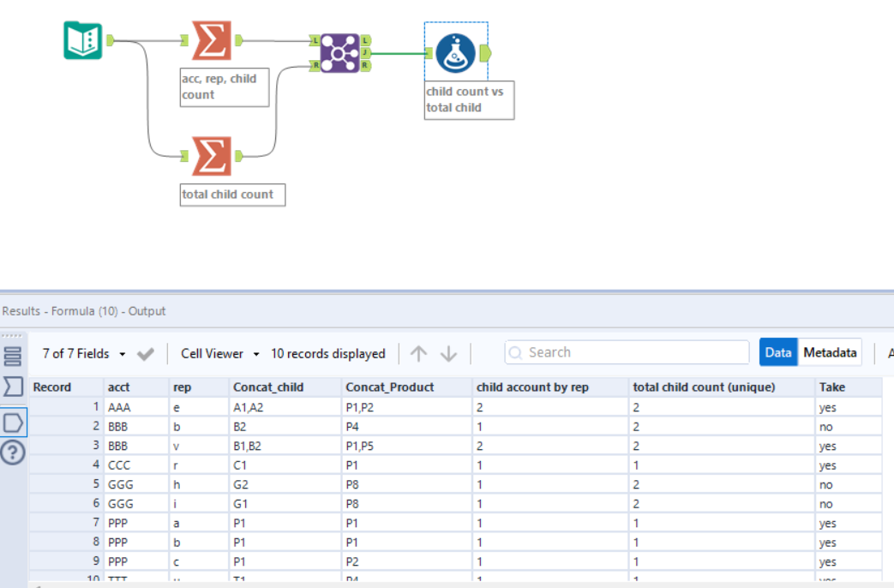Image resolution: width=894 pixels, height=588 pixels.
Task: Switch to the Metadata view
Action: click(x=828, y=351)
